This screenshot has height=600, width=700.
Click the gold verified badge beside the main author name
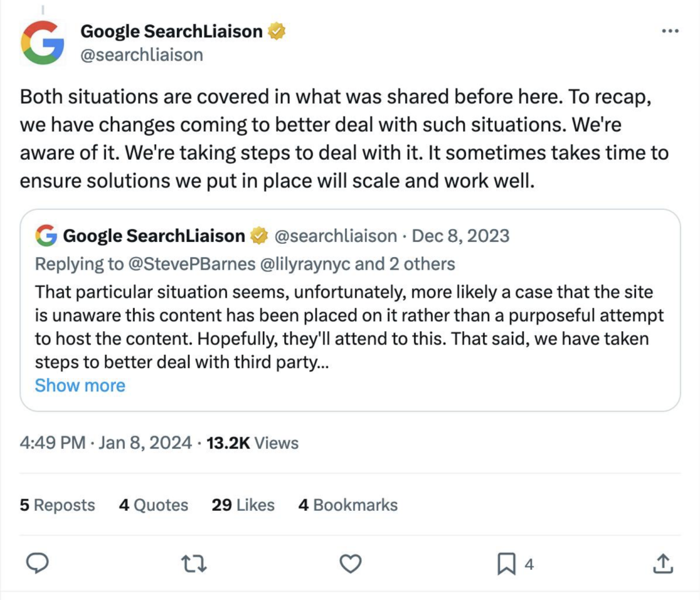click(x=276, y=31)
